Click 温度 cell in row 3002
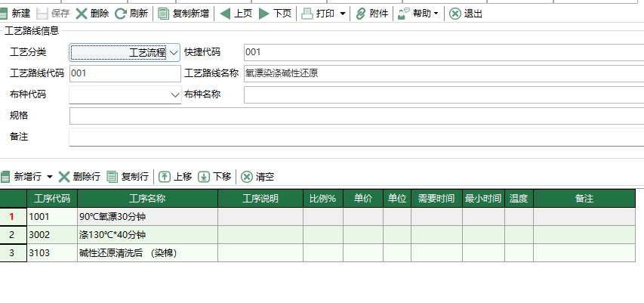Image resolution: width=644 pixels, height=303 pixels. point(519,235)
